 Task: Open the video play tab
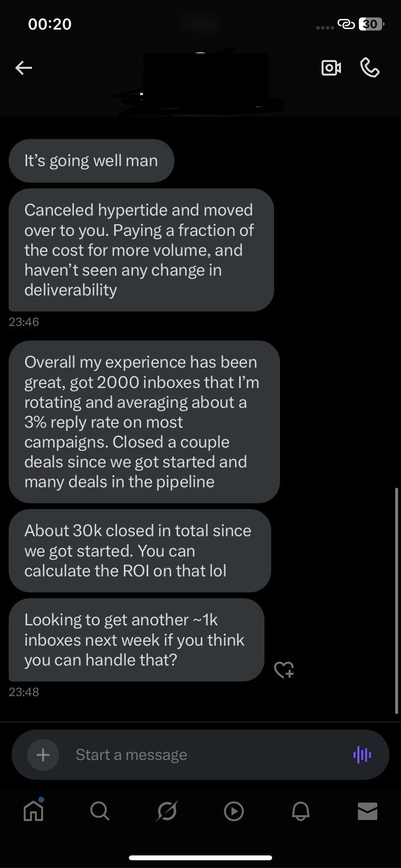click(x=233, y=811)
